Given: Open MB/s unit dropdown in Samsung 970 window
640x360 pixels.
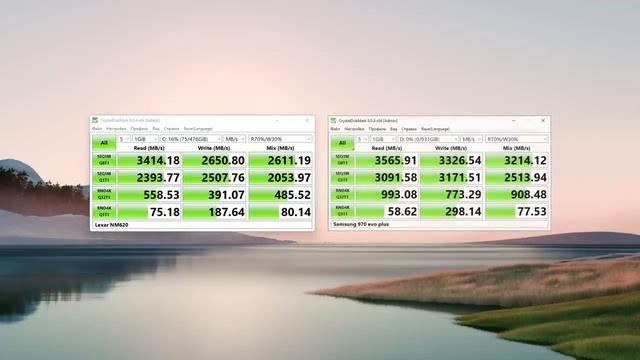Looking at the screenshot, I should tap(472, 139).
